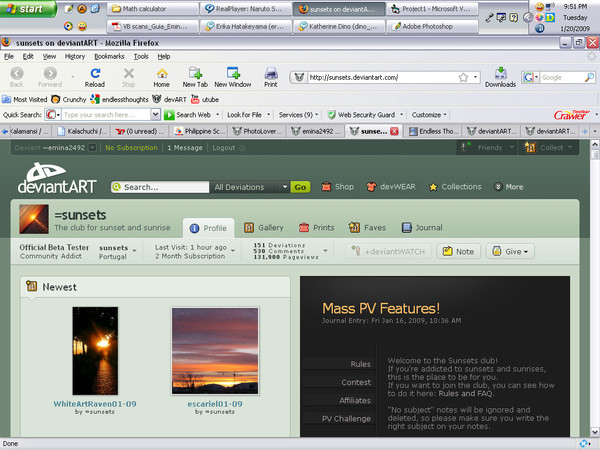Click the Back navigation arrow
This screenshot has height=450, width=600.
pos(17,73)
